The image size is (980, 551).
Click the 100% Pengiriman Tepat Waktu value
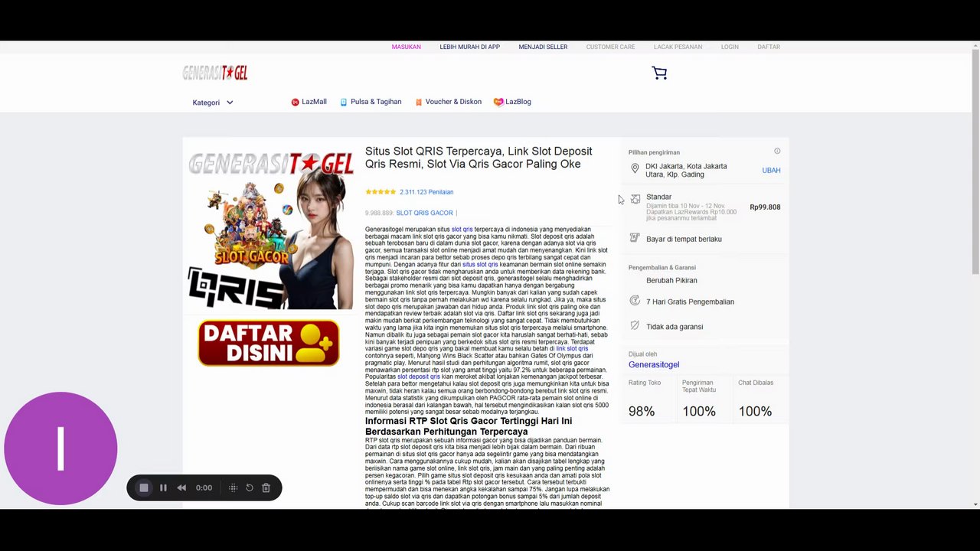click(699, 411)
